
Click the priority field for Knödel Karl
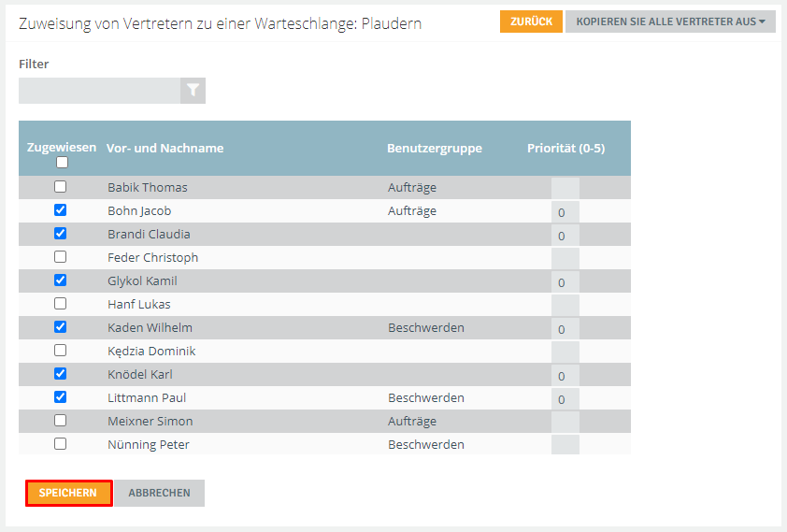[565, 376]
